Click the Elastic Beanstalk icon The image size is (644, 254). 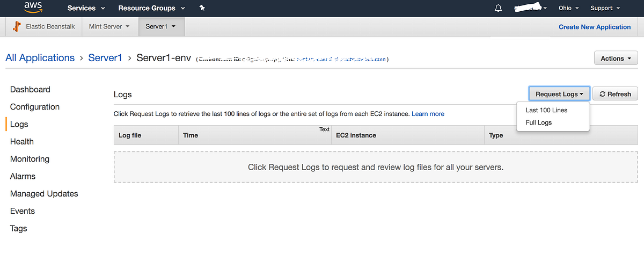17,26
